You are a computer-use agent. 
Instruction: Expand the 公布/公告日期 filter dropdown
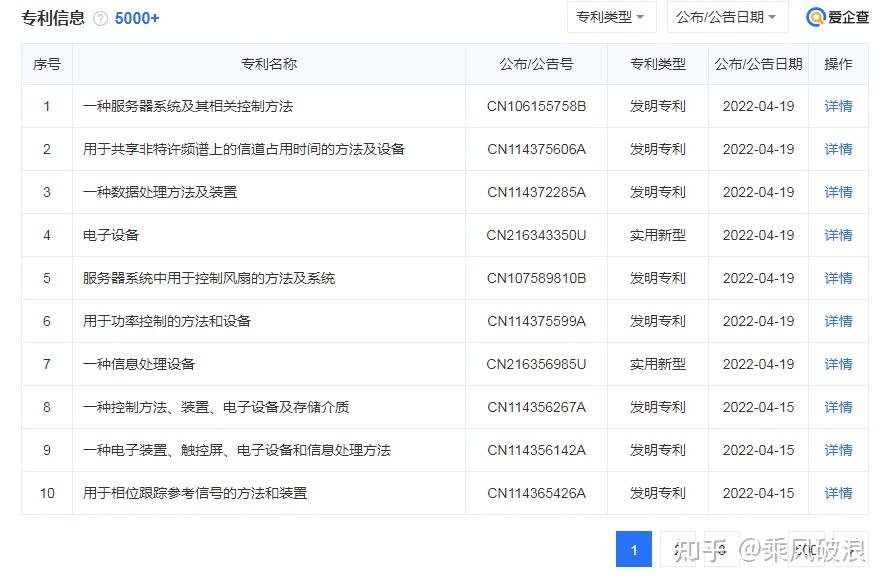click(727, 17)
